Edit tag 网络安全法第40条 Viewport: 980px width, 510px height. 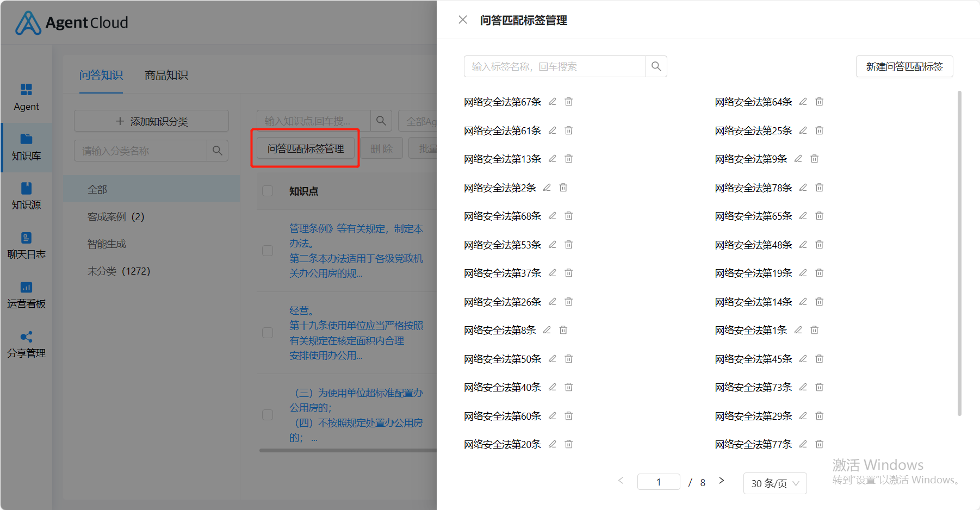click(x=553, y=387)
